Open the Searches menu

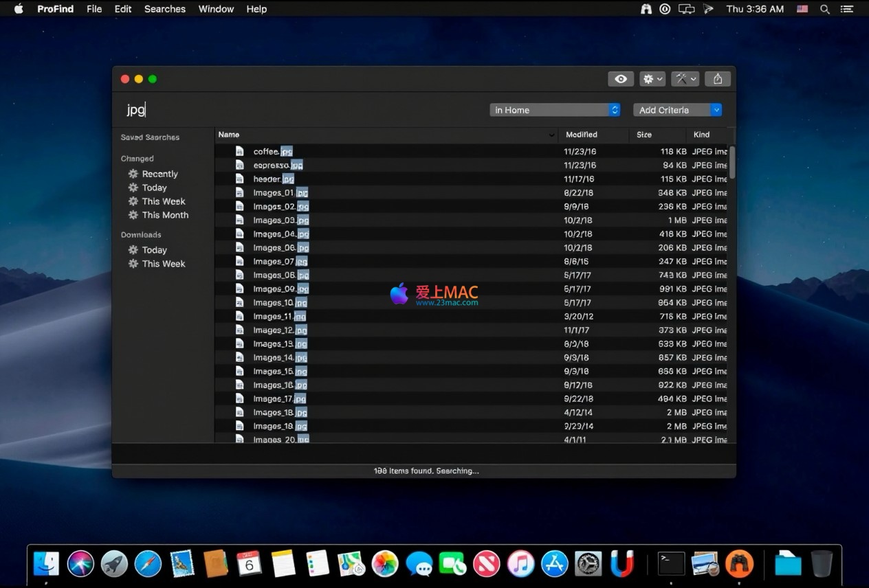[x=164, y=9]
